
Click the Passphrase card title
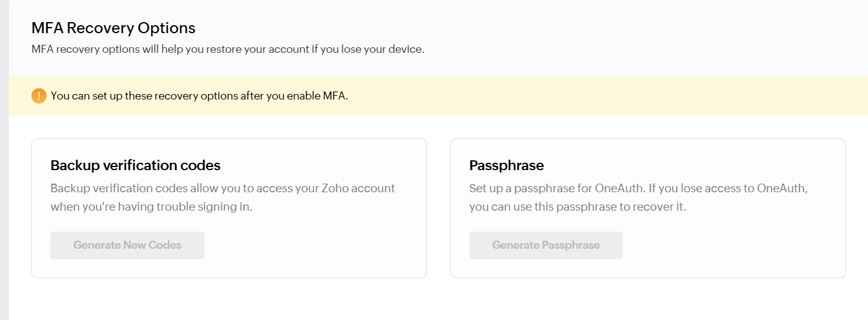(507, 165)
